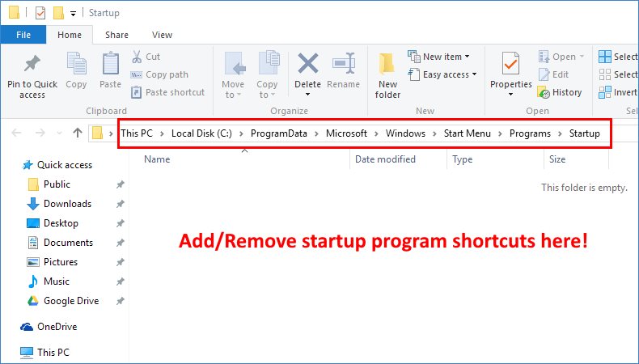Toggle the pin next to Google Drive
This screenshot has height=364, width=639.
pos(120,301)
